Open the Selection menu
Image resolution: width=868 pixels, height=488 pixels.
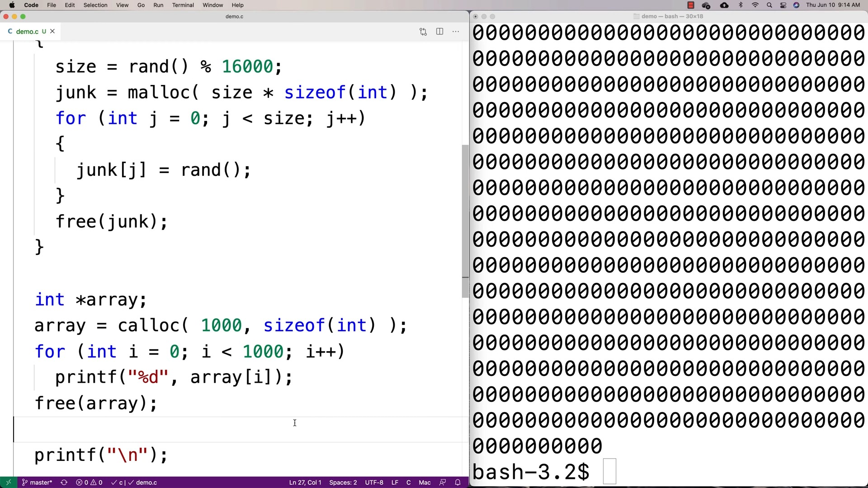coord(95,5)
